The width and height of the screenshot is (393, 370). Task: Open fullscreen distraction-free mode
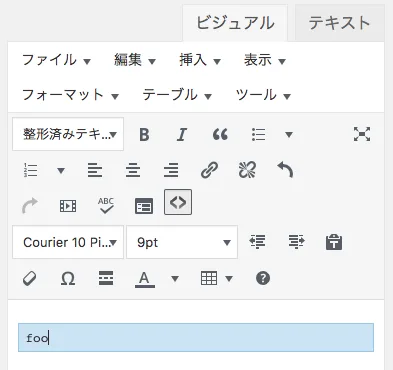(x=362, y=134)
